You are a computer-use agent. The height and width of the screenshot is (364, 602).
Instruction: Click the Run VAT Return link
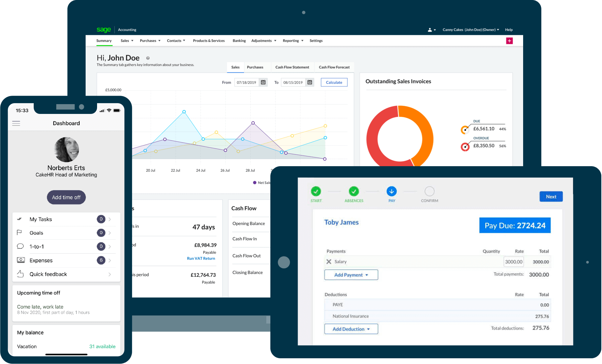(x=201, y=259)
